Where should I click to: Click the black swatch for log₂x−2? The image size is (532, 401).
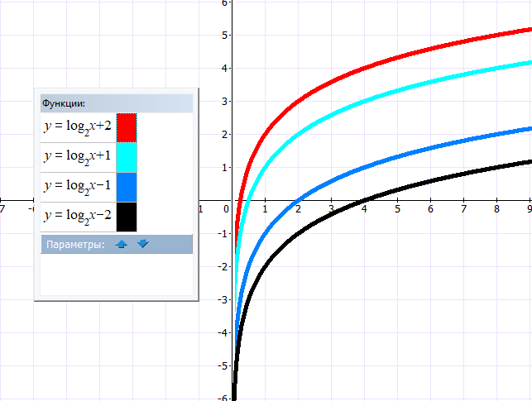coord(127,217)
